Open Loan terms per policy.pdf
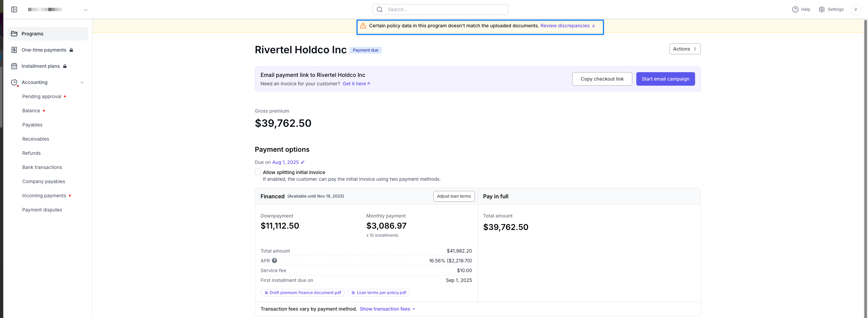The height and width of the screenshot is (318, 868). tap(379, 293)
